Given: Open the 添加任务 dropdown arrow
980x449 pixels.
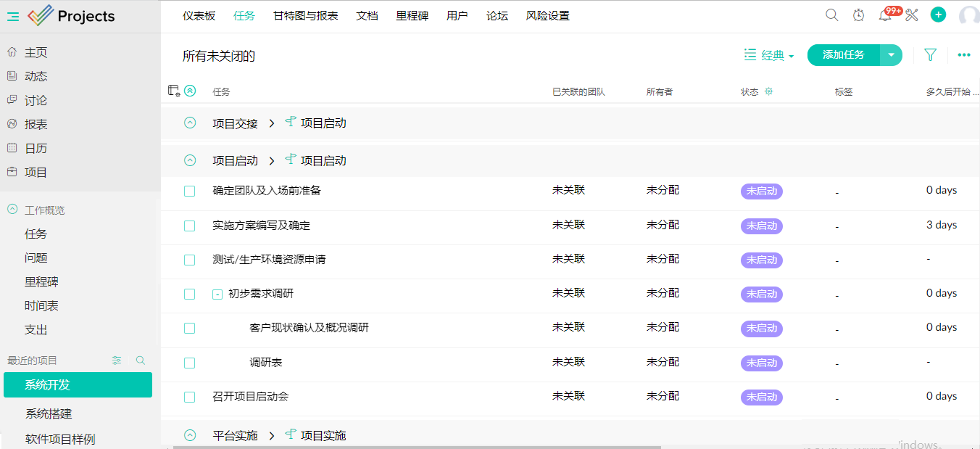Looking at the screenshot, I should [x=892, y=55].
